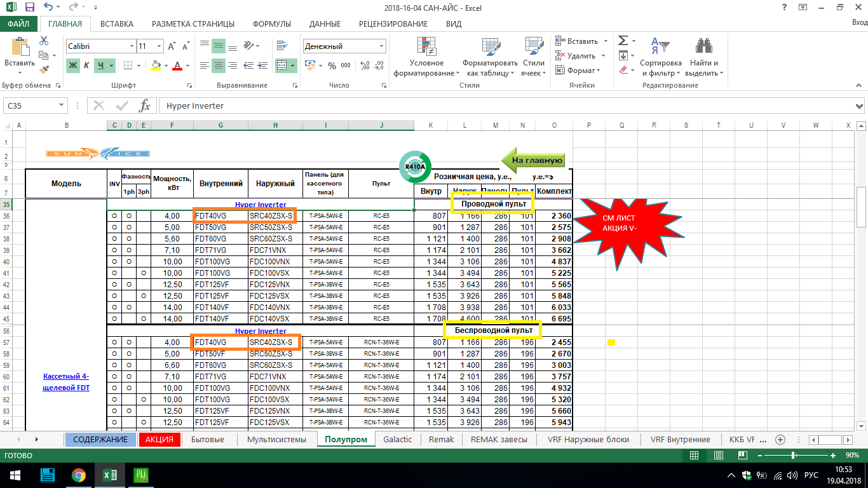Decrease decimal places
This screenshot has width=868, height=488.
click(x=379, y=65)
